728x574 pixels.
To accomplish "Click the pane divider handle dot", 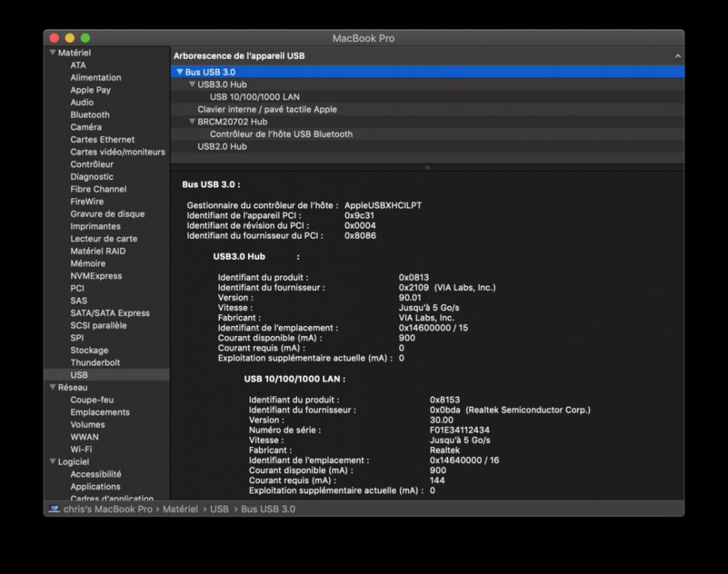I will point(427,167).
